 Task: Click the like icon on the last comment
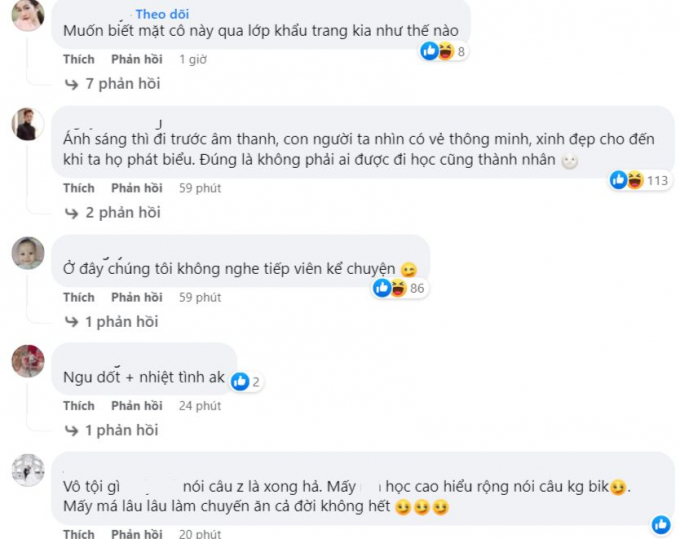click(661, 525)
